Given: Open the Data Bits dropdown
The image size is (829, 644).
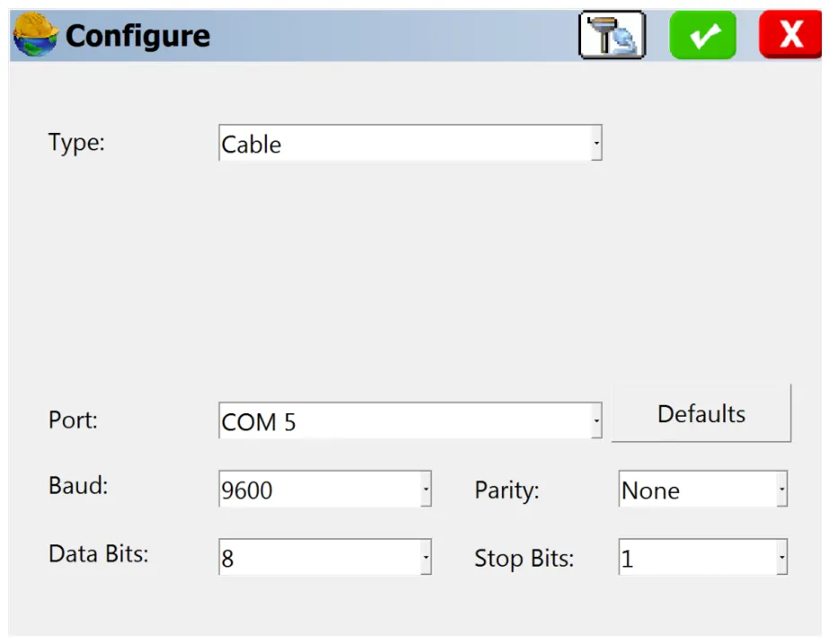Looking at the screenshot, I should [325, 557].
